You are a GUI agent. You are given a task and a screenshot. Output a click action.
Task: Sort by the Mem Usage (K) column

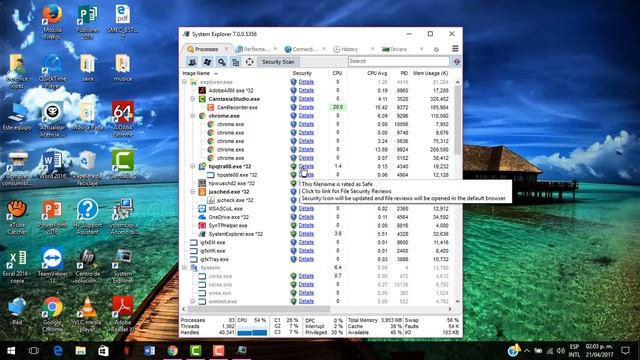(430, 73)
